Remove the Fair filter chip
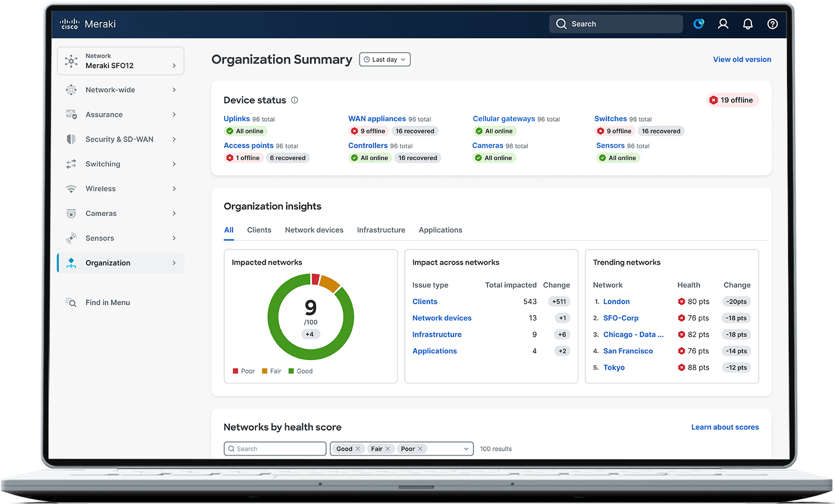The width and height of the screenshot is (835, 504). click(388, 448)
